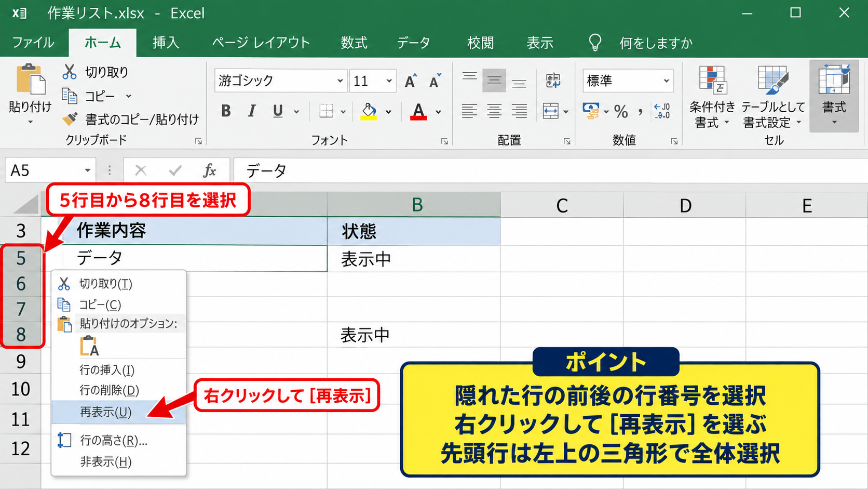Apply comma style
Image resolution: width=868 pixels, height=489 pixels.
coord(641,111)
